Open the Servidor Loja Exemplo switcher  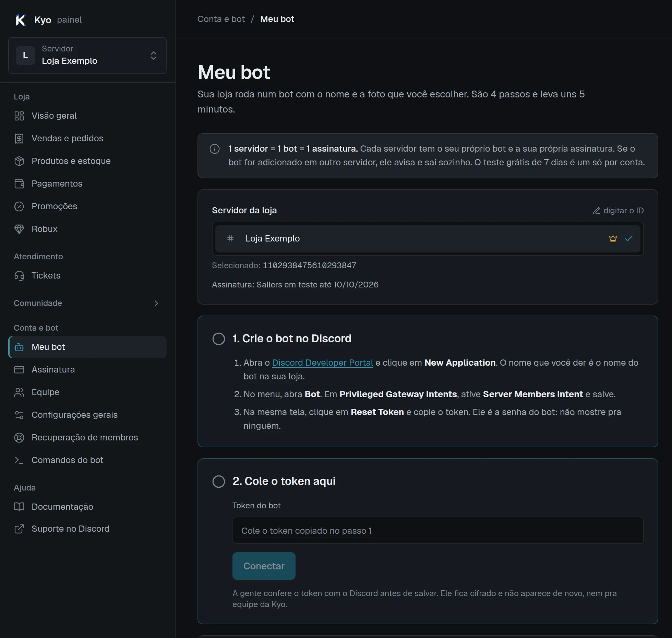click(x=87, y=56)
